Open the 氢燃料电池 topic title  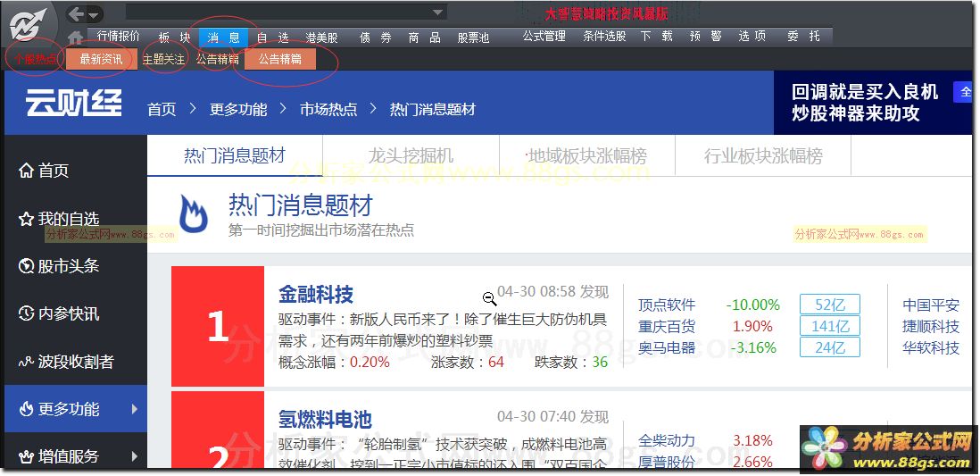[x=325, y=419]
